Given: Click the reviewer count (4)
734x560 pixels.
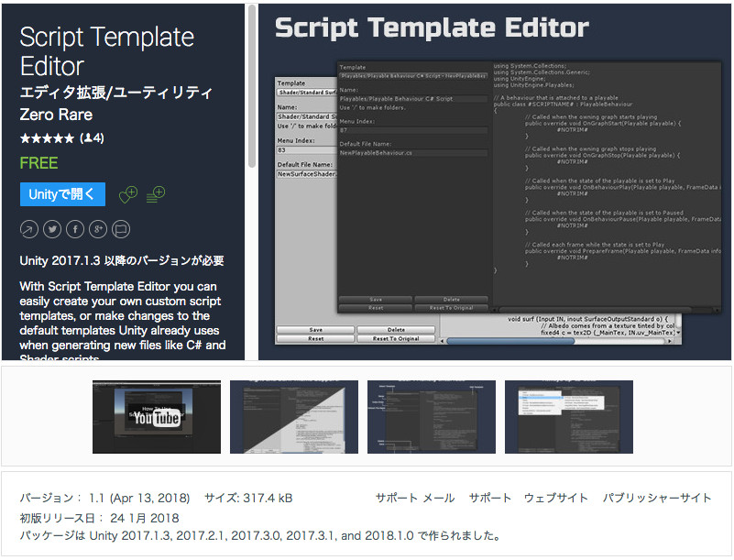Looking at the screenshot, I should coord(92,138).
